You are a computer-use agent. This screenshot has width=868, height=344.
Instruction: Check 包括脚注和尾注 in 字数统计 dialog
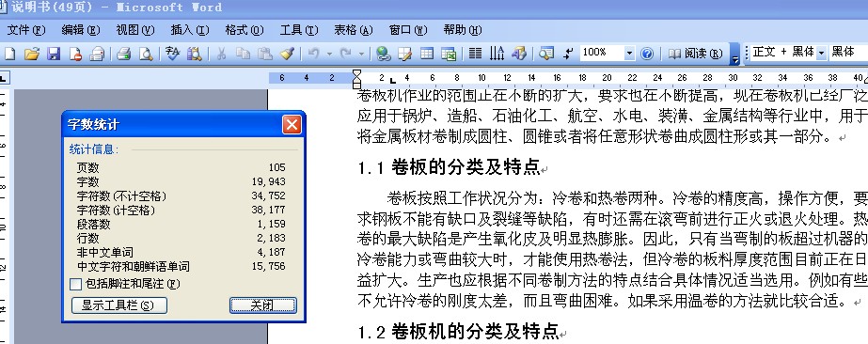[x=75, y=284]
